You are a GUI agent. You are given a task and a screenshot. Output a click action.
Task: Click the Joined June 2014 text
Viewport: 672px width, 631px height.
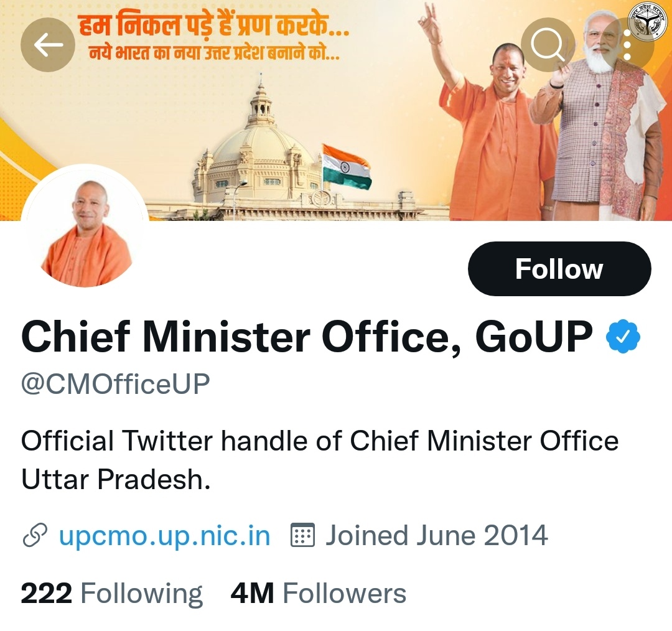(437, 535)
